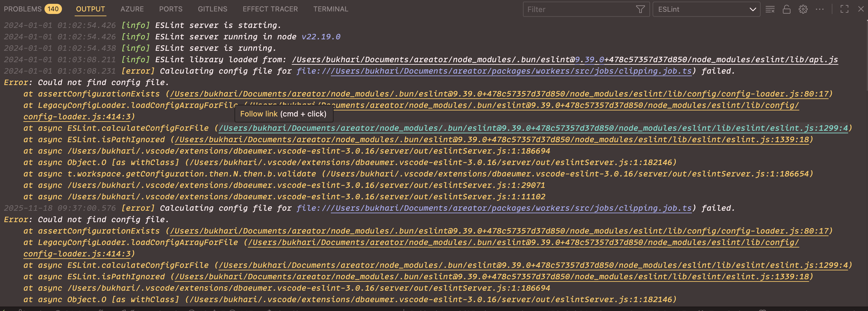Open the Effect Tracer tab

coord(270,9)
